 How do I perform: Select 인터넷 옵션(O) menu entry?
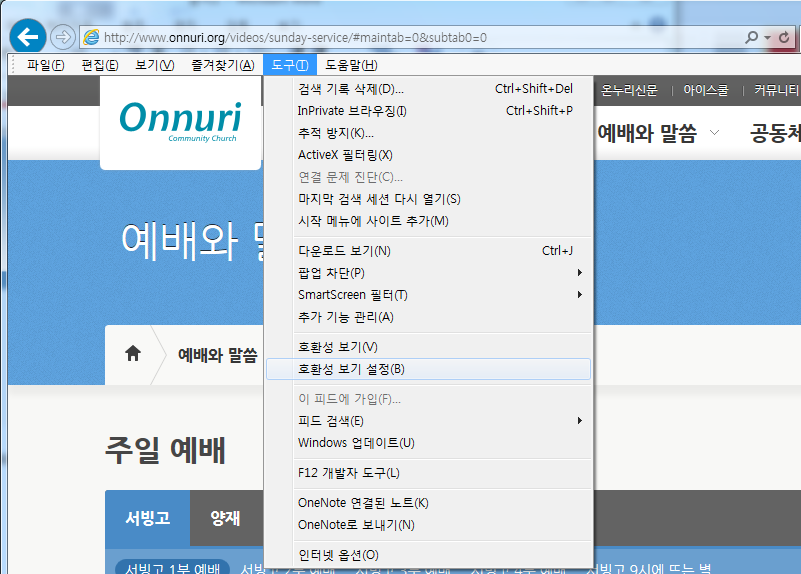tap(428, 555)
